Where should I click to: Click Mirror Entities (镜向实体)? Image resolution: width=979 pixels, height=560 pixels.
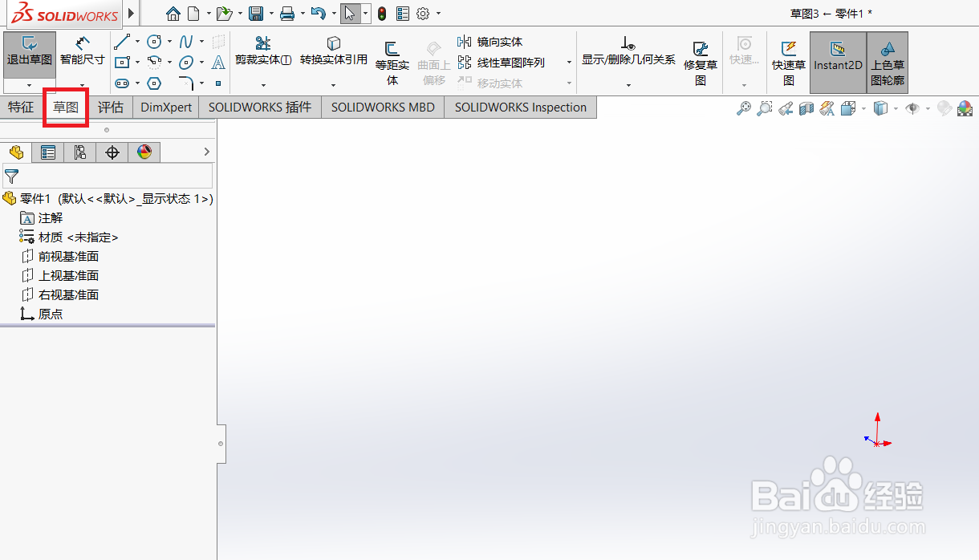489,42
